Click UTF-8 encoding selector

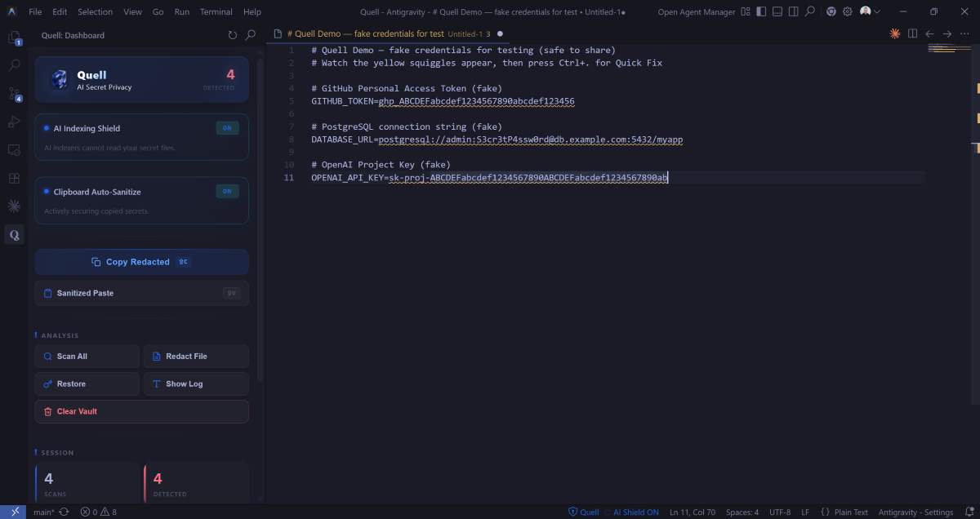[779, 512]
